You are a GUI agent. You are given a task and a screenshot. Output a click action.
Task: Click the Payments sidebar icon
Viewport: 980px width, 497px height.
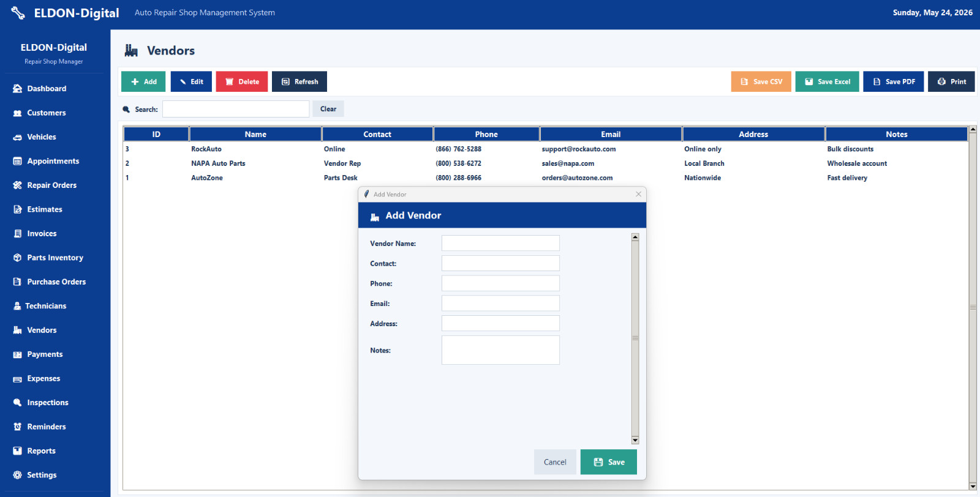[x=17, y=354]
